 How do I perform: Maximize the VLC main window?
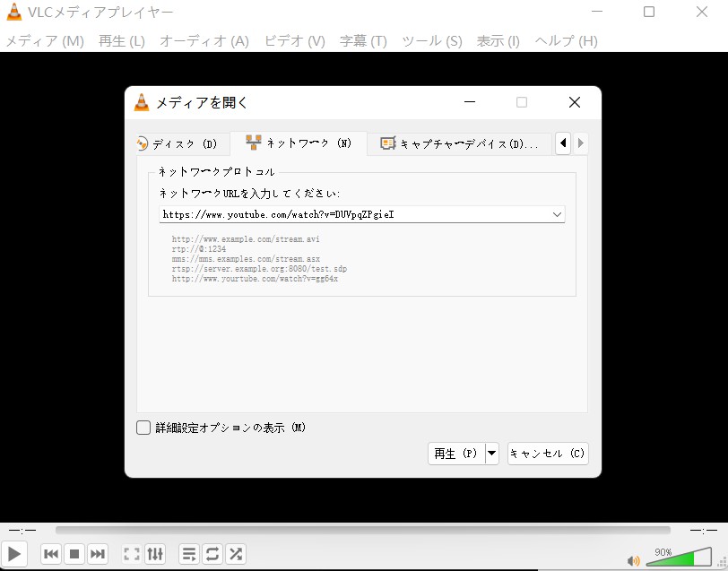click(x=649, y=12)
